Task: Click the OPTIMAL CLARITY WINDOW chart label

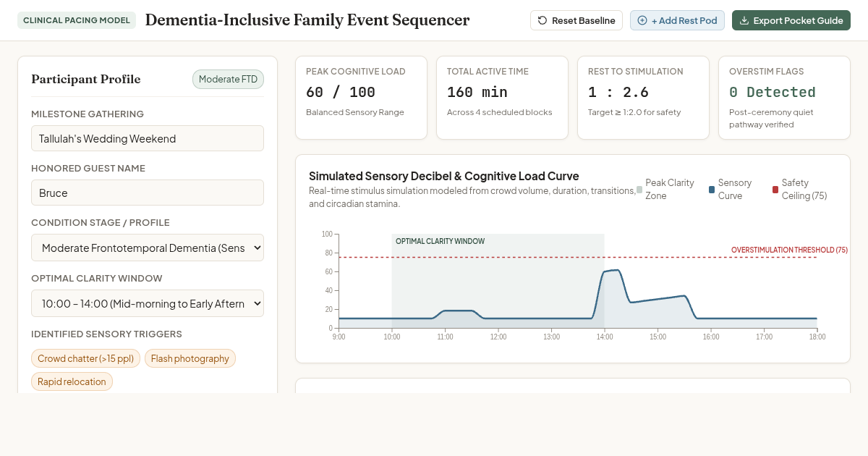Action: (x=441, y=241)
